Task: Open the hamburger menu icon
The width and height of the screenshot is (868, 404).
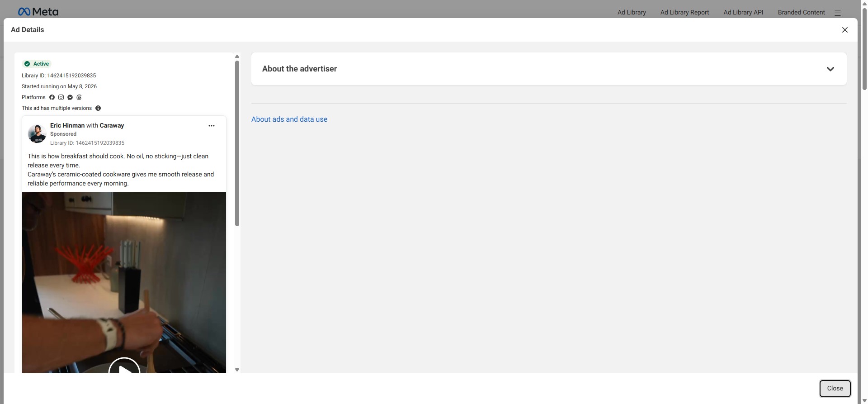Action: pos(837,13)
